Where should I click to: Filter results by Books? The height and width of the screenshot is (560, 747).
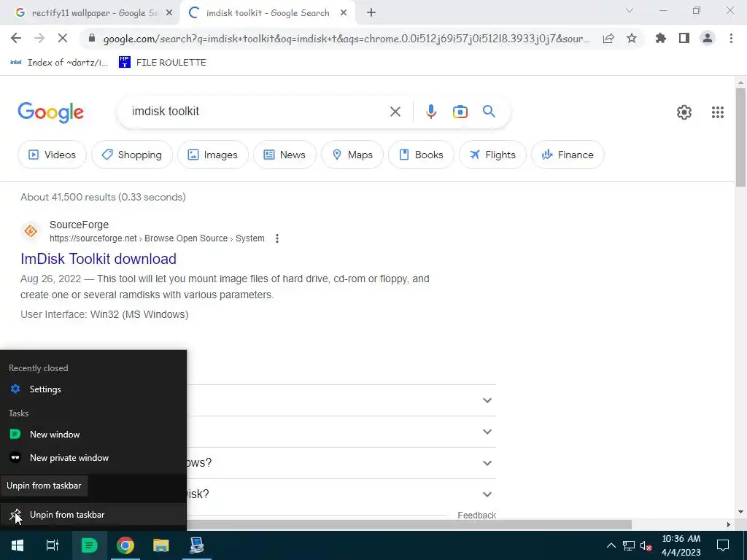(421, 155)
